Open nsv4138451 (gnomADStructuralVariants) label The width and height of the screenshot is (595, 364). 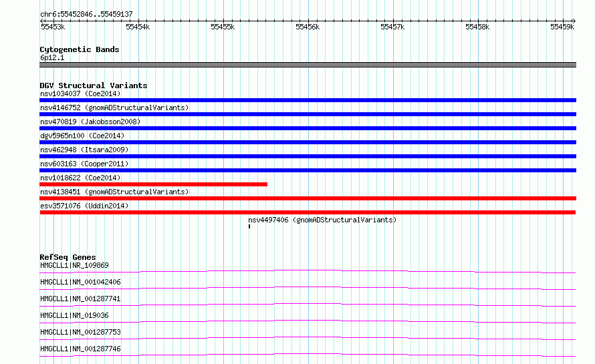[x=114, y=192]
